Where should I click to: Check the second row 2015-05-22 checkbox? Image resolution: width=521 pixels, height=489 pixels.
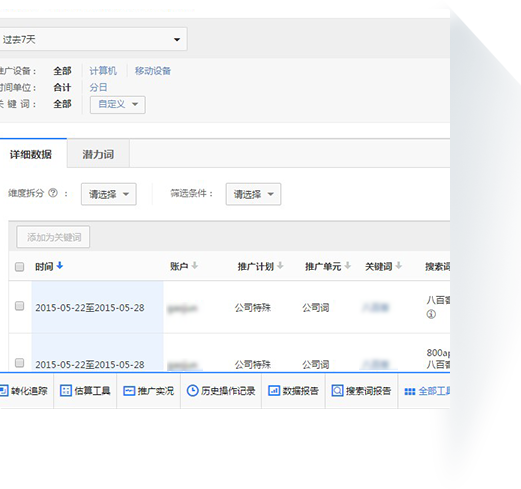(20, 363)
